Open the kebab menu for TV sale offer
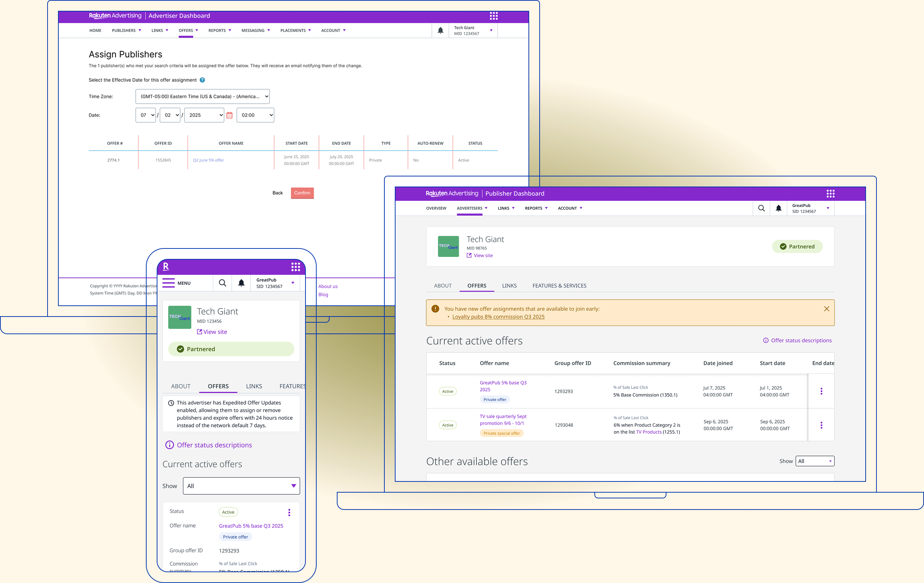This screenshot has width=924, height=583. [821, 425]
